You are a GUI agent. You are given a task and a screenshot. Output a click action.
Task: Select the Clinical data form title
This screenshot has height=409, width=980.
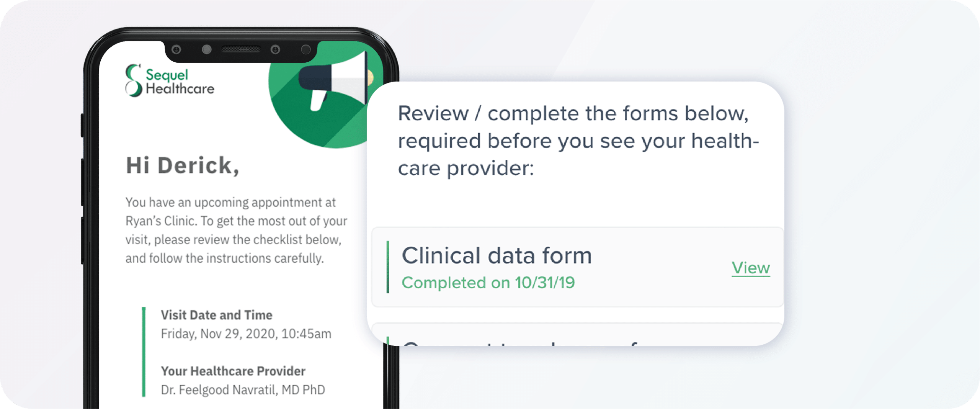[497, 255]
